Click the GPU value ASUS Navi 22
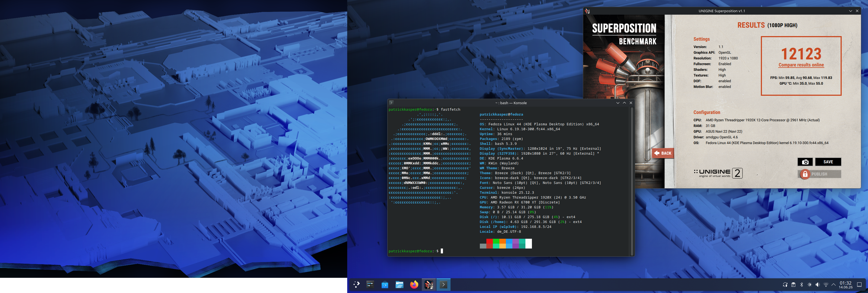868x293 pixels. [x=724, y=132]
